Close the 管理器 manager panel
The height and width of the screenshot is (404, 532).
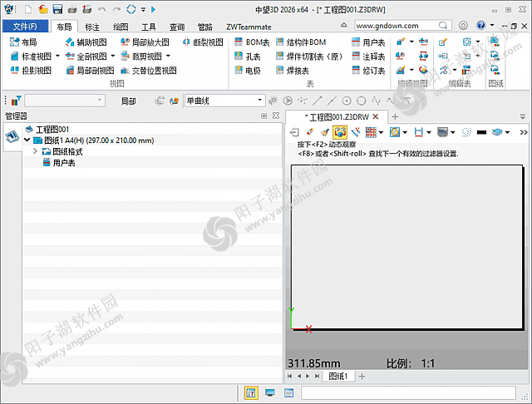coord(276,116)
